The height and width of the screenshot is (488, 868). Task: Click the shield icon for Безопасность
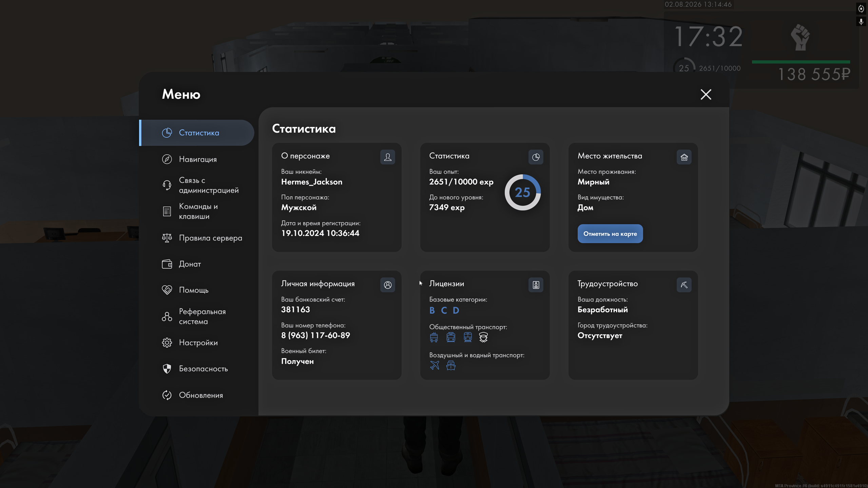click(167, 369)
